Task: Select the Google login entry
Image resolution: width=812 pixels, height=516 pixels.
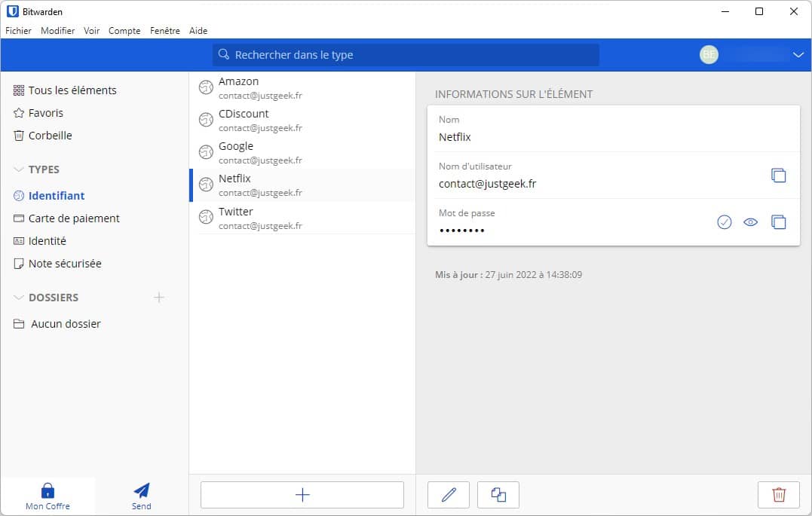Action: pyautogui.click(x=302, y=153)
